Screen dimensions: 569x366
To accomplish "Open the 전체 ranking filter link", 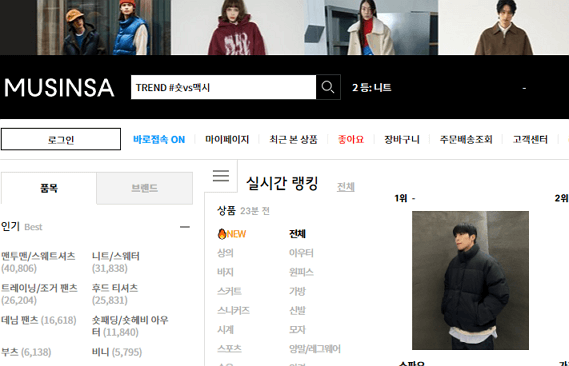I will (346, 187).
